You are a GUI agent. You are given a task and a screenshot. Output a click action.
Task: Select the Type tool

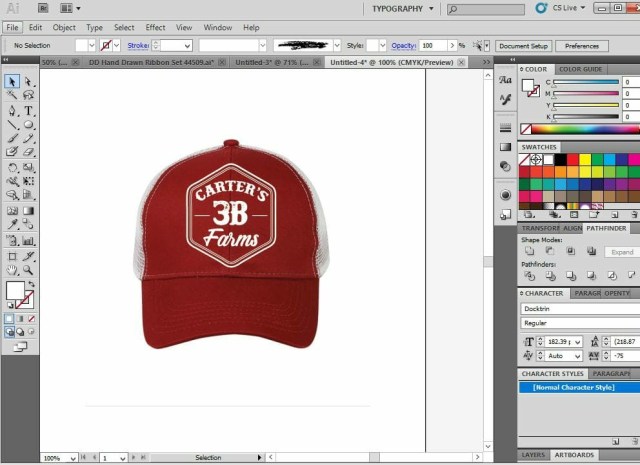(29, 110)
